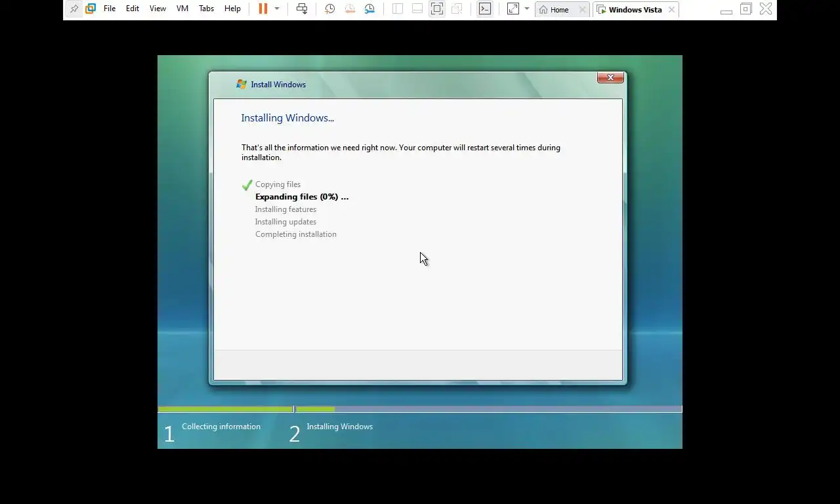Open the snapshot manager icon
Image resolution: width=840 pixels, height=504 pixels.
pos(370,9)
